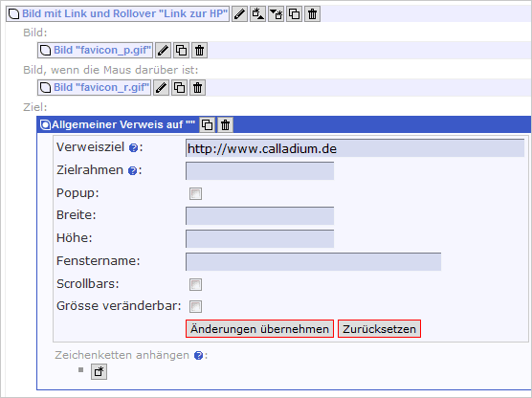Image resolution: width=532 pixels, height=398 pixels.
Task: Click the 'Bild, wenn die Maus darüber ist:' label
Action: (x=111, y=70)
